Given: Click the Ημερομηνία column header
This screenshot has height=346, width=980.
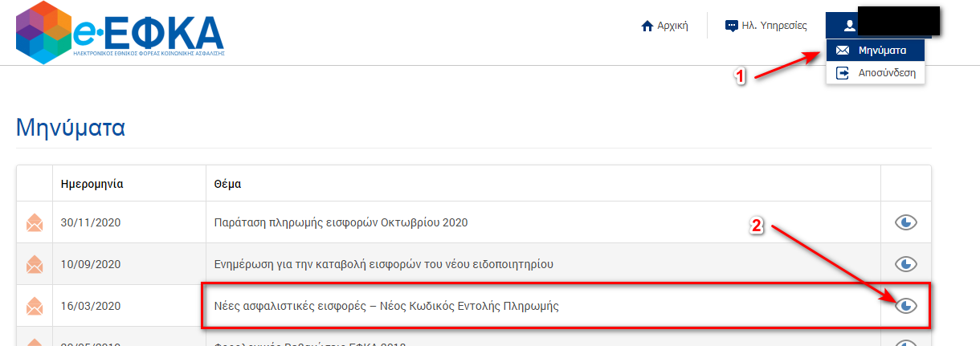Looking at the screenshot, I should coord(92,184).
